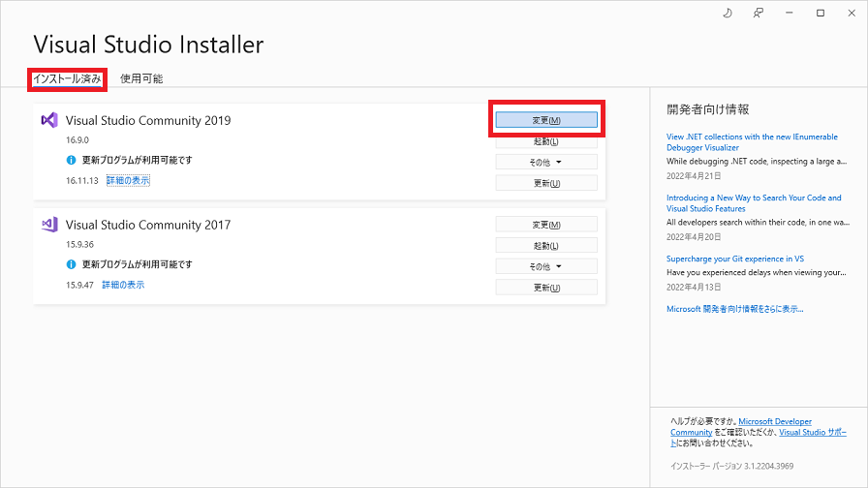868x488 pixels.
Task: Click the Visual Studio 2019 logo icon
Action: click(x=49, y=121)
